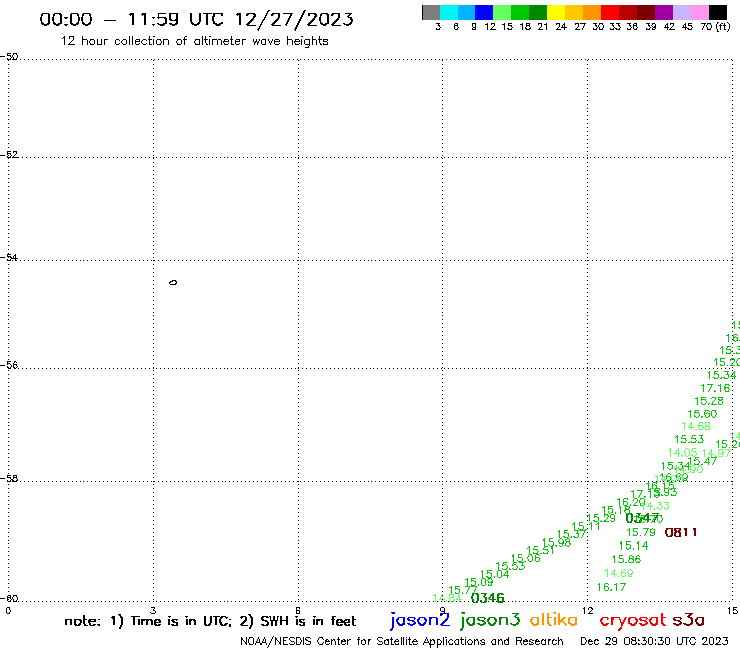This screenshot has width=740, height=650.
Task: Click the pure blue swatch before label 12
Action: coord(484,12)
